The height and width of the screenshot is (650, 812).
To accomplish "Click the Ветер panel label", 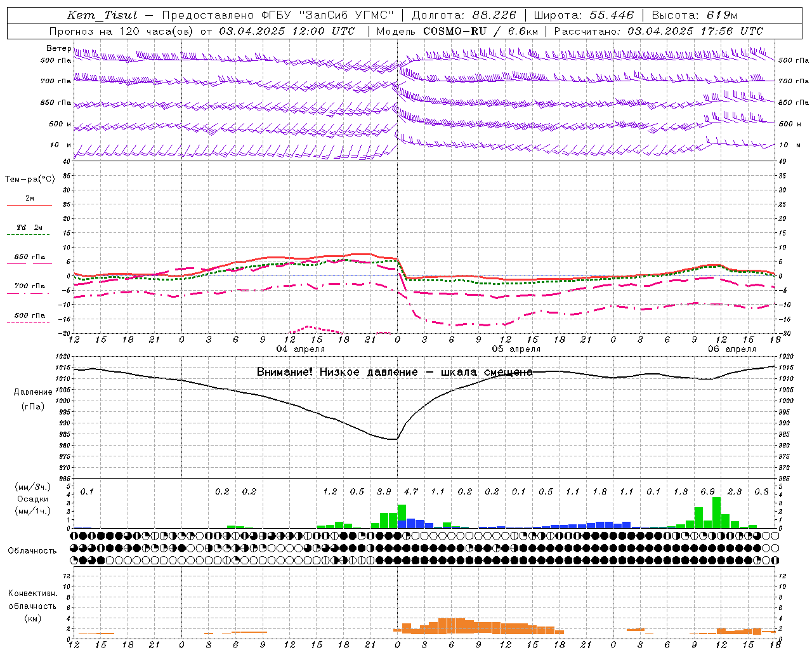I will [x=58, y=48].
